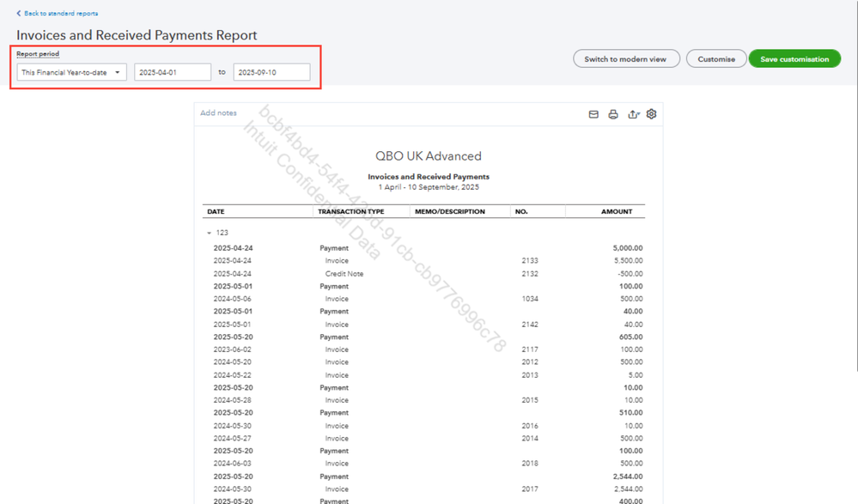Click the start date field 2025-04-01
Image resolution: width=858 pixels, height=504 pixels.
click(x=173, y=72)
